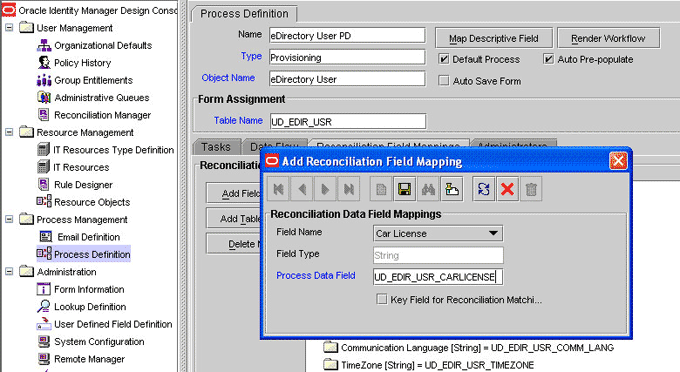Viewport: 680px width, 372px height.
Task: Click the Type input field
Action: point(347,57)
